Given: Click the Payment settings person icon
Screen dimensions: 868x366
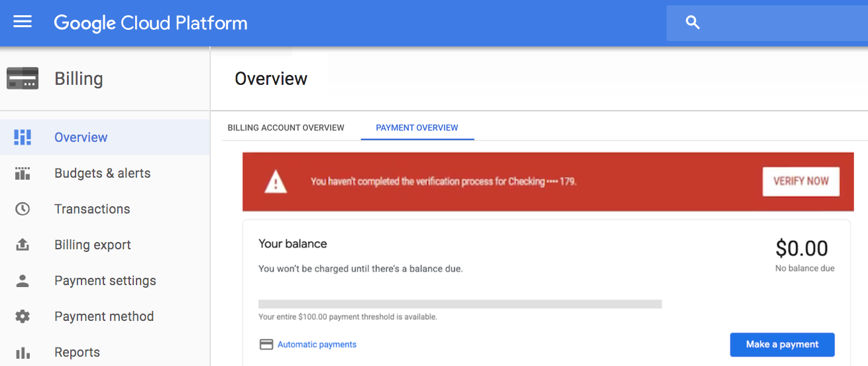Looking at the screenshot, I should tap(23, 280).
